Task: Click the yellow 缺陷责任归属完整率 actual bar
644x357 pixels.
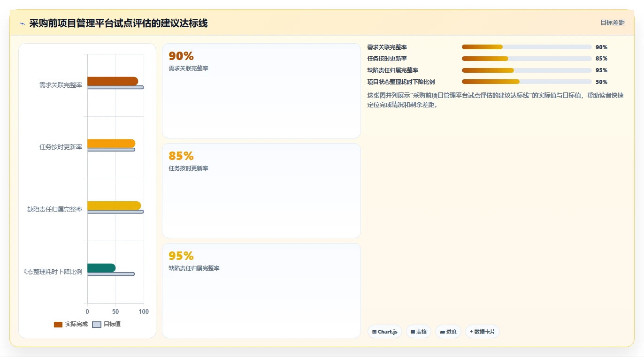Action: 114,205
